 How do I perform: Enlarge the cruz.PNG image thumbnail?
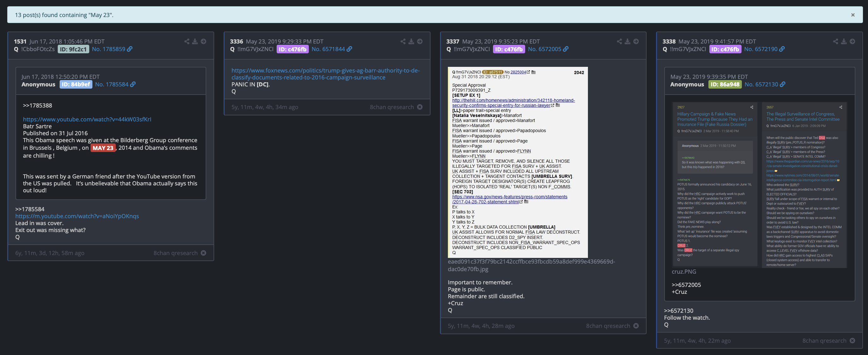click(x=759, y=184)
